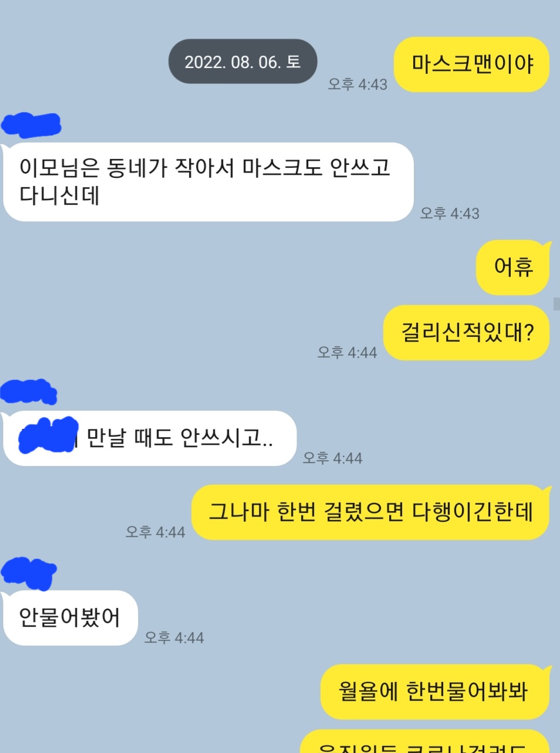
Task: Tap sender name above 만날 때도 message
Action: (x=28, y=392)
